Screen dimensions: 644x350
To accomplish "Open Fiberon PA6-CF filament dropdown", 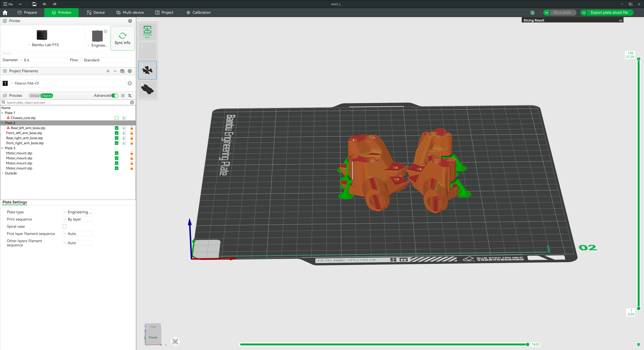I will [x=67, y=84].
